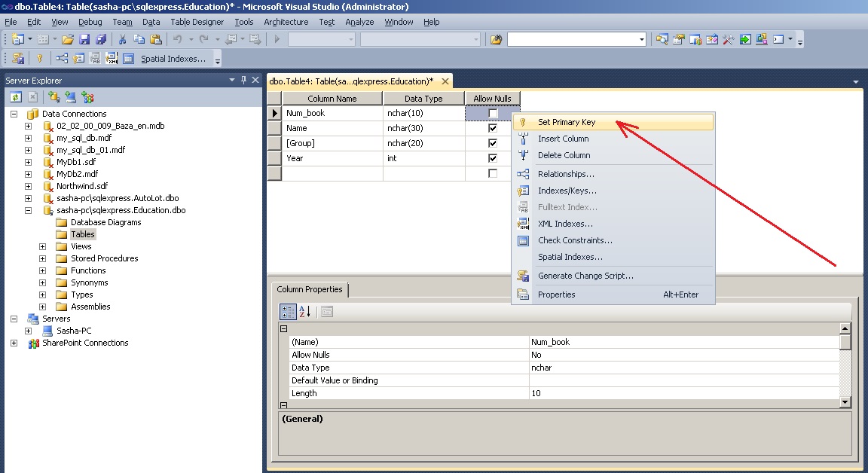Pin the Server Explorer panel with auto-hide pushpin

click(243, 81)
